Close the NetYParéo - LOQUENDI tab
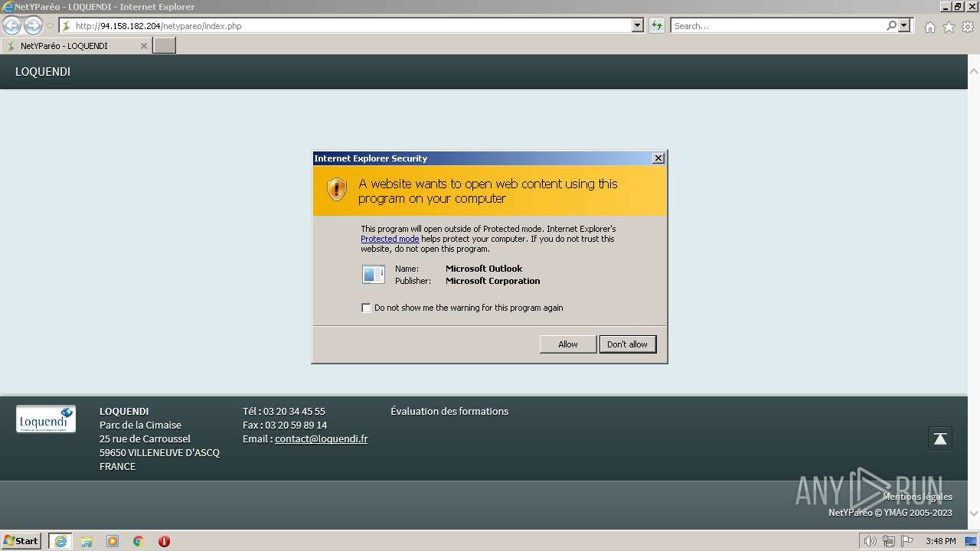This screenshot has height=551, width=980. point(143,46)
